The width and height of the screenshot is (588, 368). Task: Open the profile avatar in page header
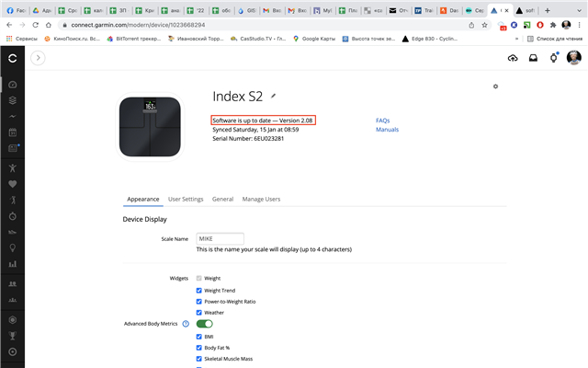[573, 58]
